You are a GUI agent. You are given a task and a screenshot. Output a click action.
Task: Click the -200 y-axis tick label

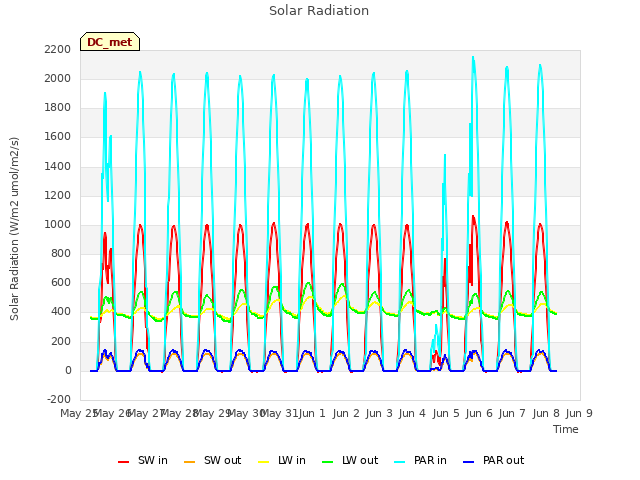point(59,400)
